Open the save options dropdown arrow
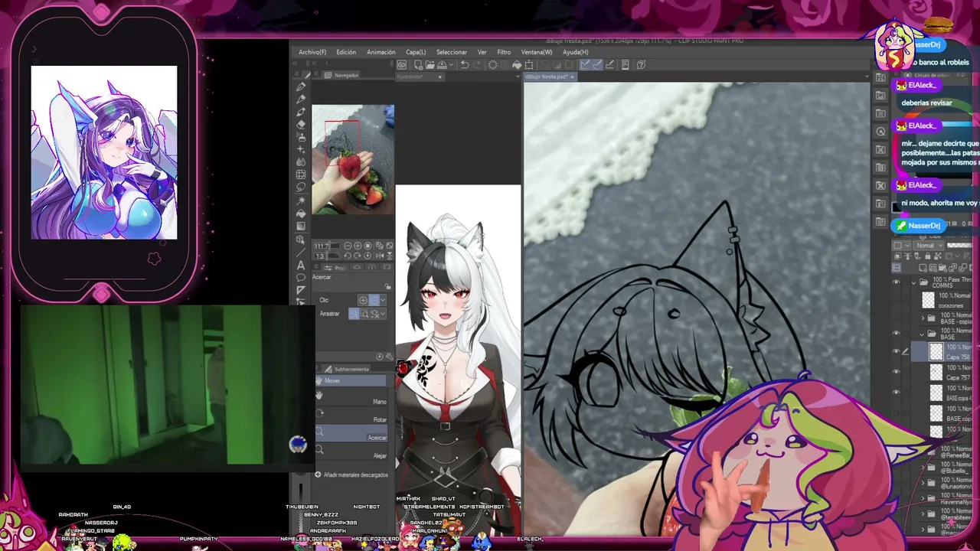The height and width of the screenshot is (551, 980). coord(450,65)
